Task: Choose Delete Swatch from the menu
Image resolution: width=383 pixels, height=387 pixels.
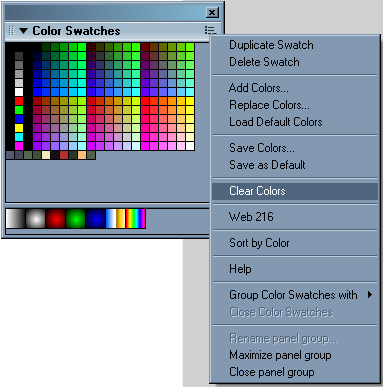Action: click(x=264, y=62)
